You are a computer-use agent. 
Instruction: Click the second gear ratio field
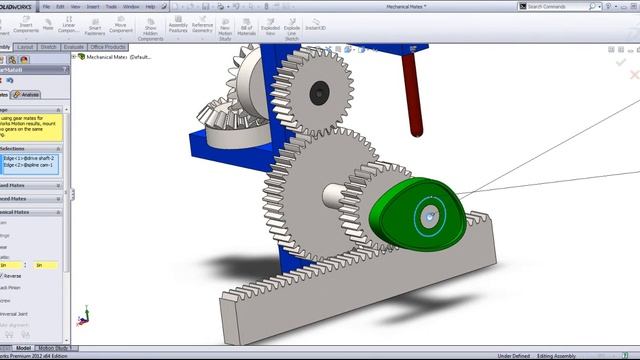tap(45, 265)
